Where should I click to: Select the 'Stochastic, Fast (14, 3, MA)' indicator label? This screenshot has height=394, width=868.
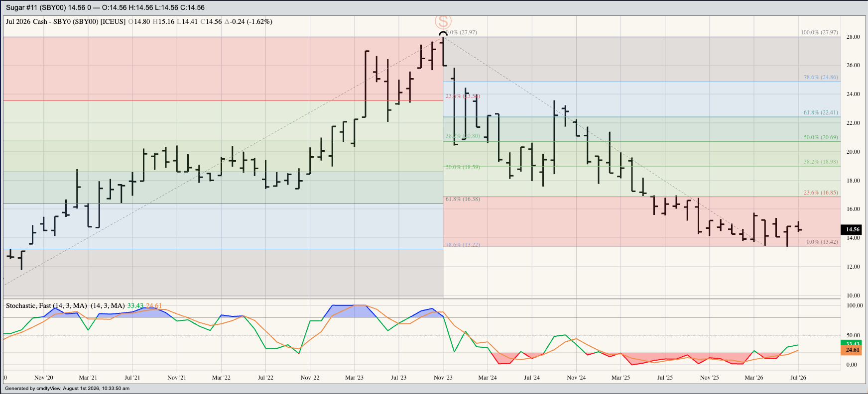pyautogui.click(x=46, y=305)
